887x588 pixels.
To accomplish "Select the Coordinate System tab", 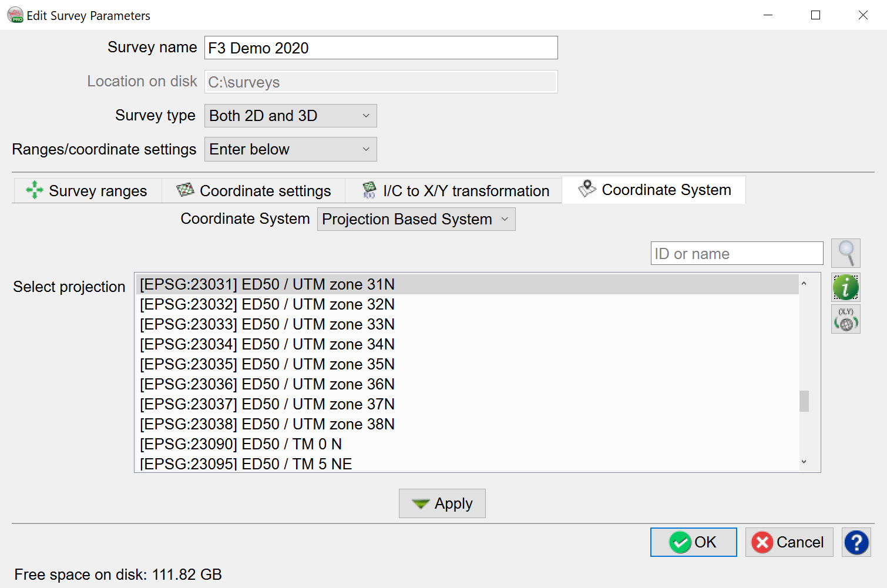I will click(654, 190).
